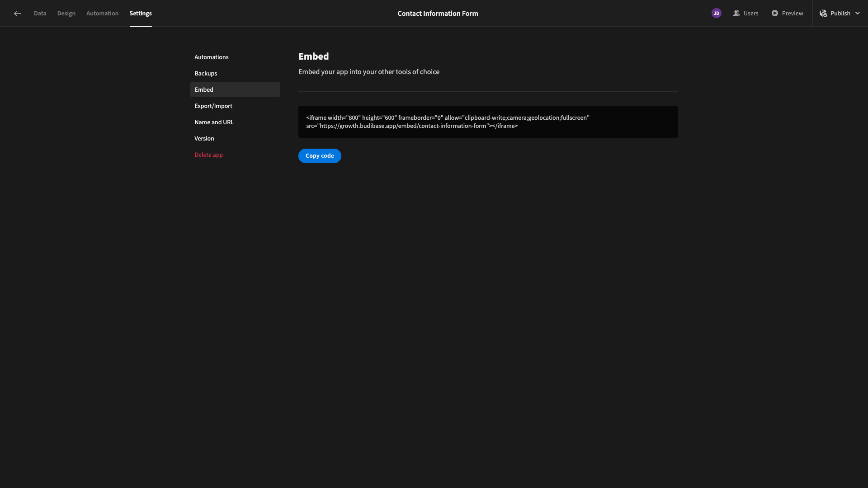Click the back arrow icon
Screen dimensions: 868x488
(x=17, y=14)
